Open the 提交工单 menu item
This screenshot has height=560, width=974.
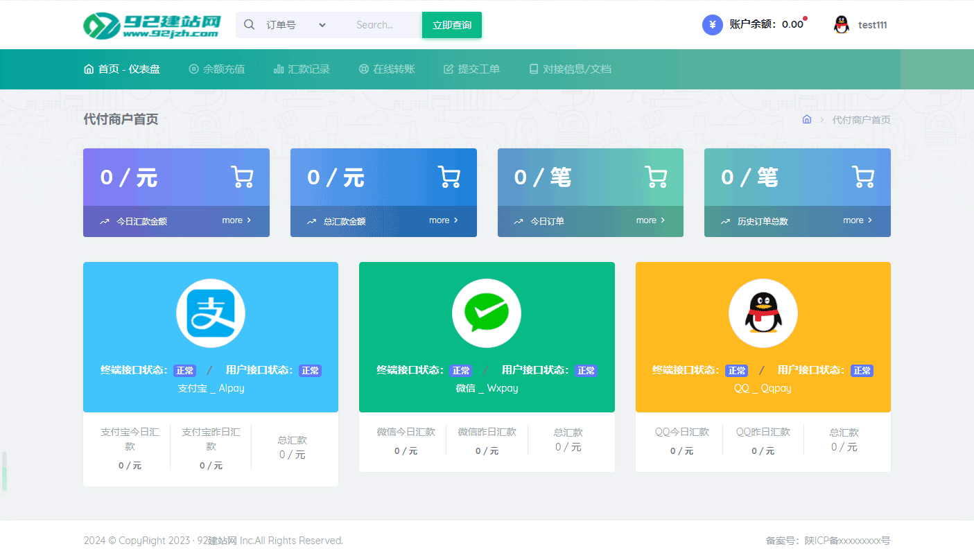[x=471, y=69]
